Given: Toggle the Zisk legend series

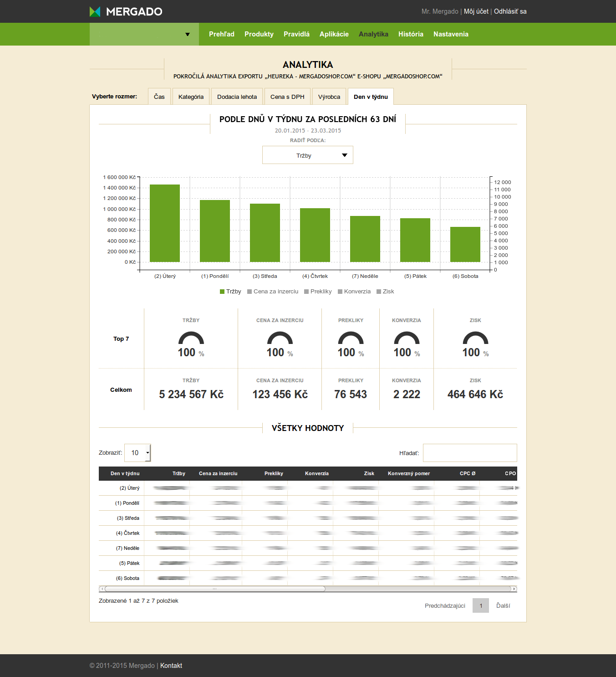Looking at the screenshot, I should [x=385, y=292].
